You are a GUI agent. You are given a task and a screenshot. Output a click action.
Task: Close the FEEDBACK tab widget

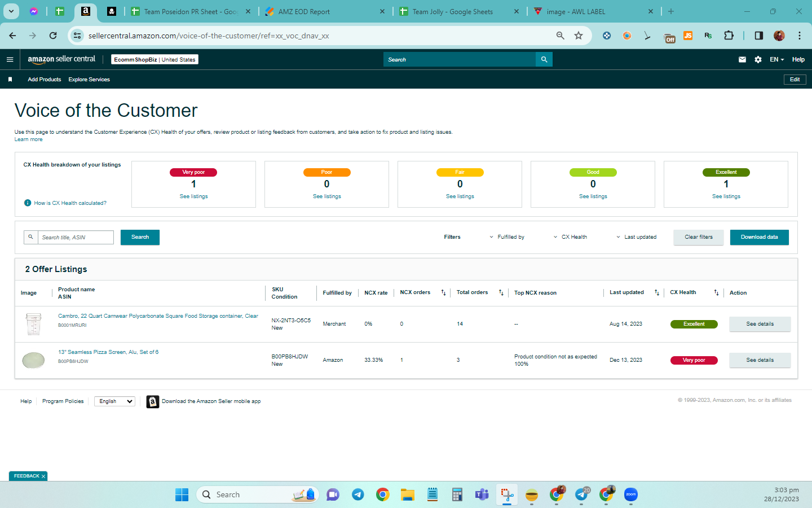(x=43, y=476)
